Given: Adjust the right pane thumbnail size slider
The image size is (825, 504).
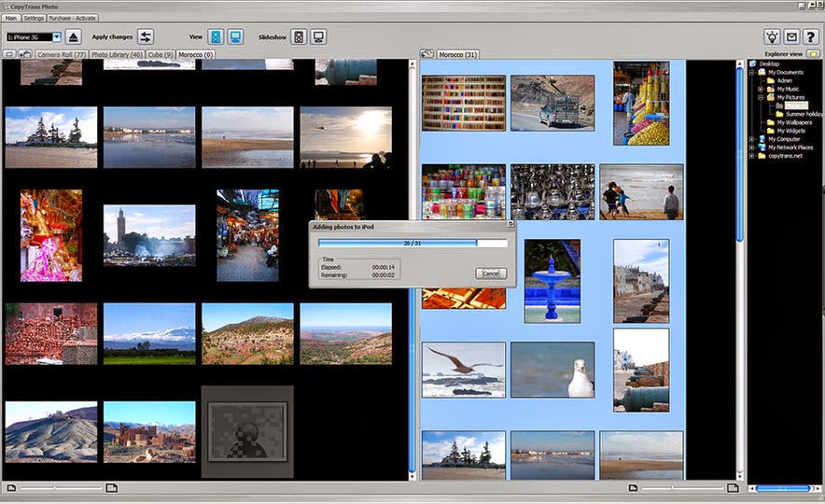Looking at the screenshot, I should click(682, 488).
